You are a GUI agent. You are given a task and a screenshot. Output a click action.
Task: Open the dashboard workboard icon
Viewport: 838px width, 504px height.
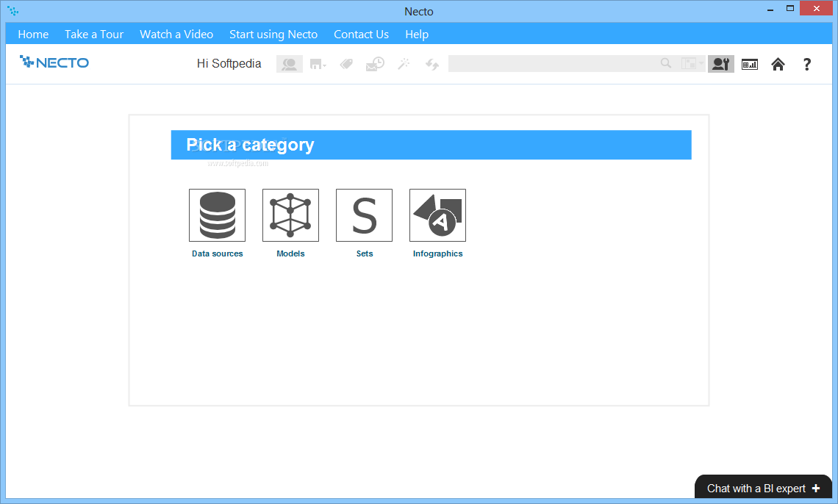[x=750, y=65]
